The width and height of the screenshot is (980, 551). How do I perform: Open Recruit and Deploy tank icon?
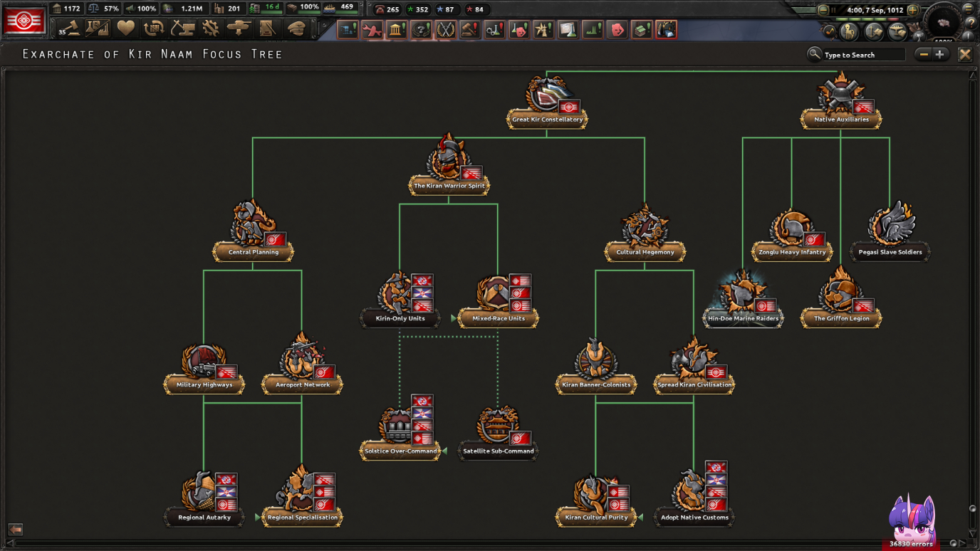[239, 28]
